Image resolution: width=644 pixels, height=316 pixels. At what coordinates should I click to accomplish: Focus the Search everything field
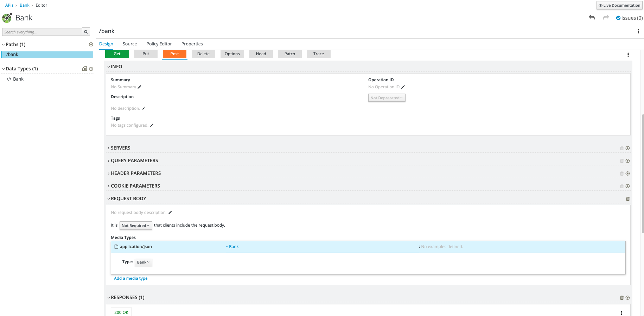42,32
